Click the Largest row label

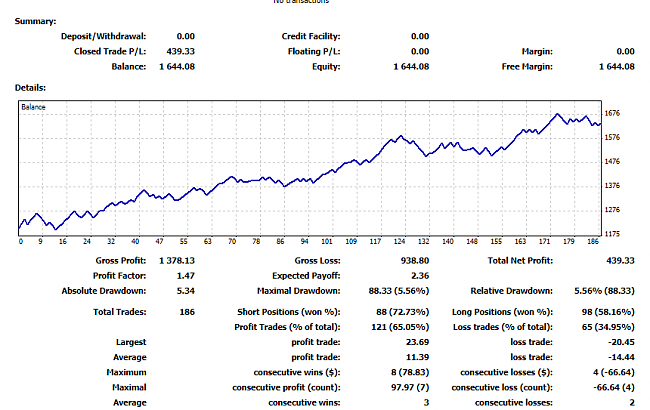point(131,342)
